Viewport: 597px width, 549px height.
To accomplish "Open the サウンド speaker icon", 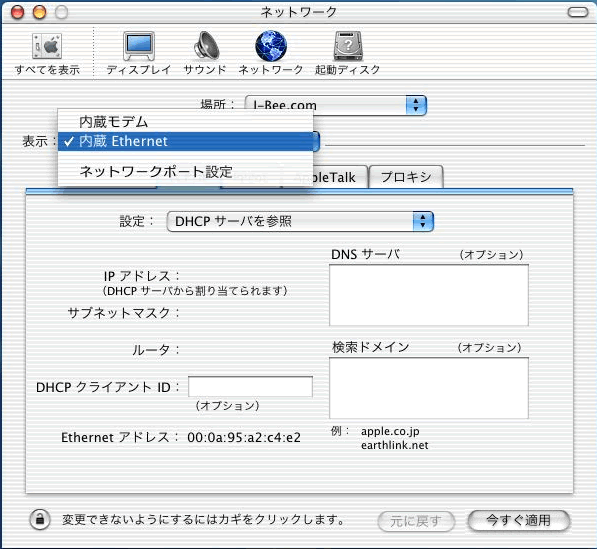I will pos(205,53).
